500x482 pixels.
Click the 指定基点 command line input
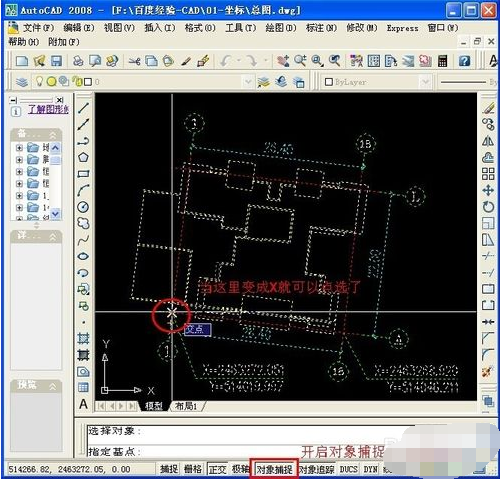point(233,452)
